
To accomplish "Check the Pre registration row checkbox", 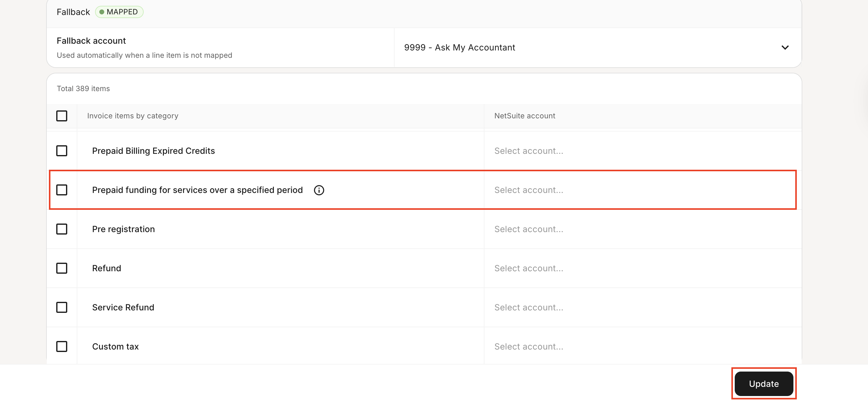I will (62, 229).
